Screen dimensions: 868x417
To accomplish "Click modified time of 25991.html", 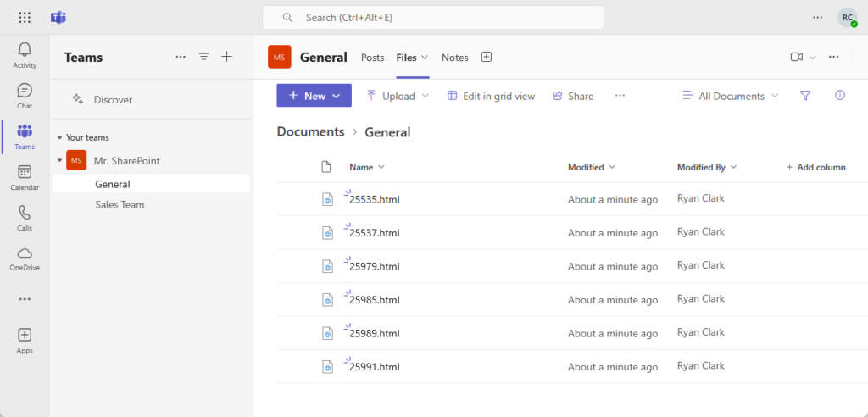I will point(613,367).
